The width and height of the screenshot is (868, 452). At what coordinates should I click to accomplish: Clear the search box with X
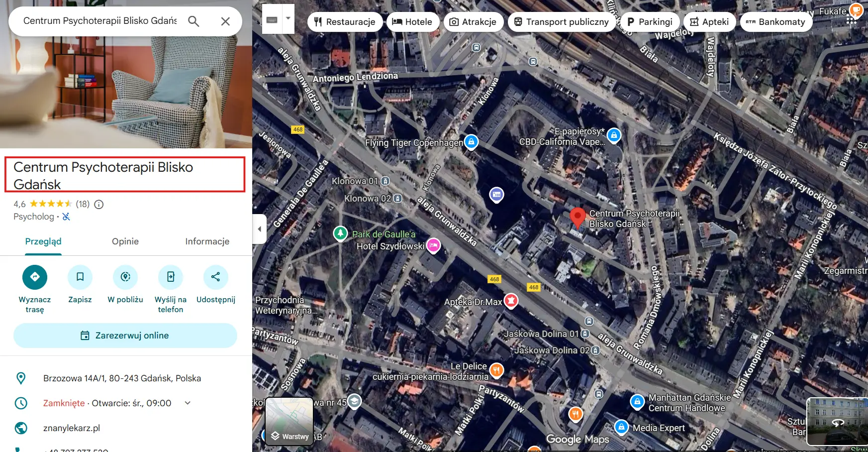click(x=225, y=21)
